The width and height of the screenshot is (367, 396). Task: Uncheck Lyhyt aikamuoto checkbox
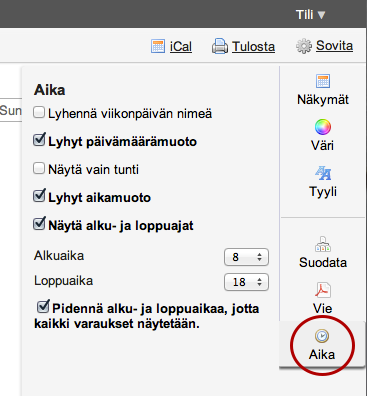point(39,196)
